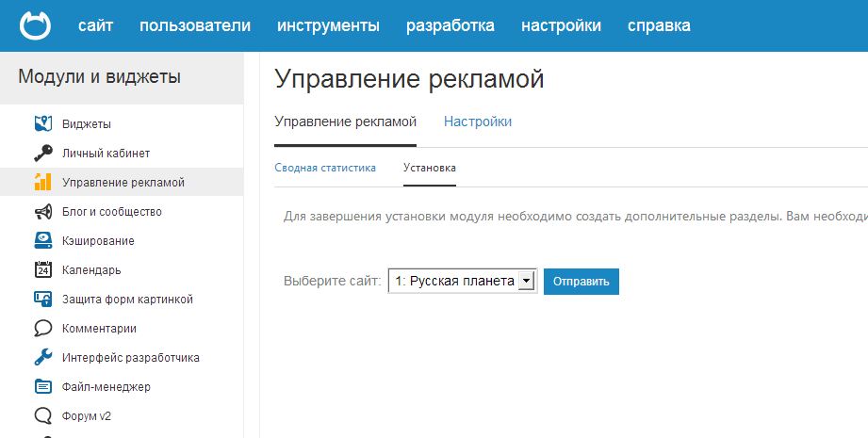Open the Форум v2 module link
This screenshot has width=868, height=438.
87,416
